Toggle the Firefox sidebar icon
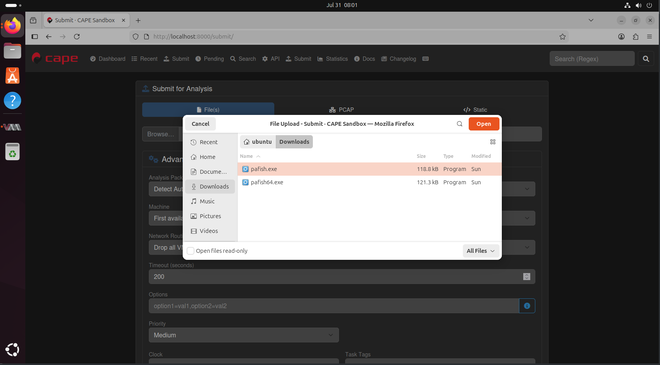The image size is (660, 365). (35, 37)
